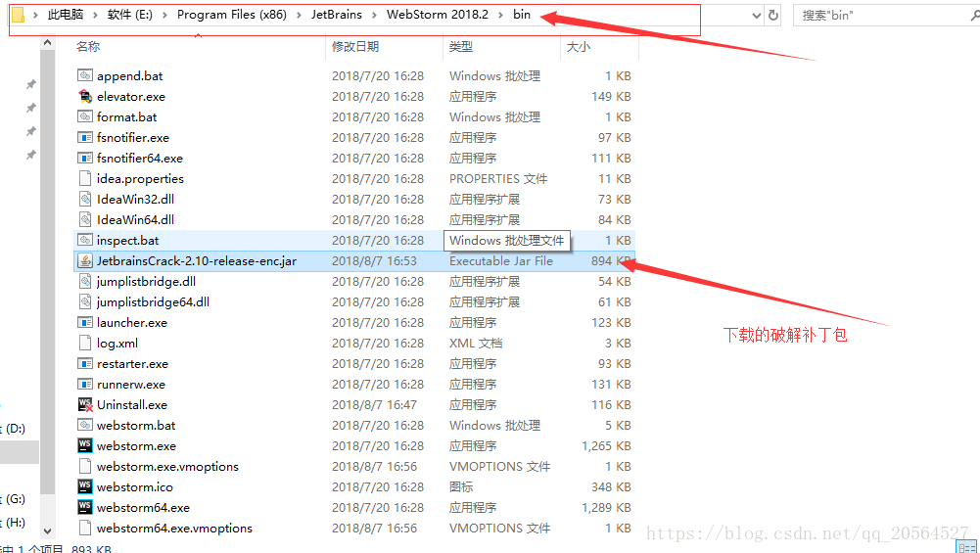Select the webstorm64.exe file name
980x553 pixels.
click(143, 507)
